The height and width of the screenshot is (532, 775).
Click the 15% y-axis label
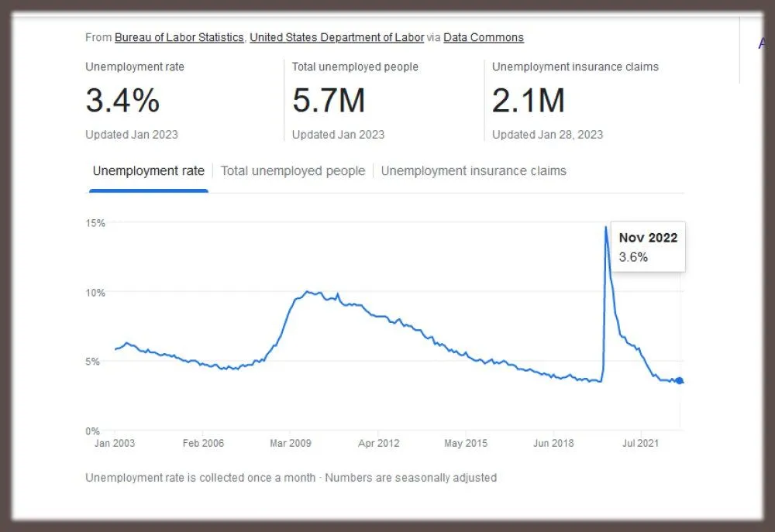point(95,223)
